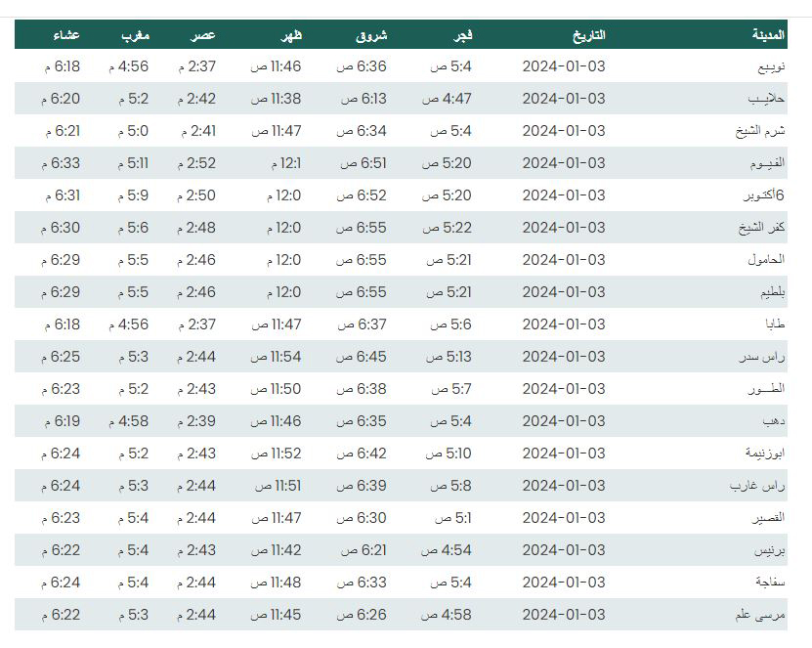Click the فجر column header
Image resolution: width=812 pixels, height=648 pixels.
[x=463, y=35]
